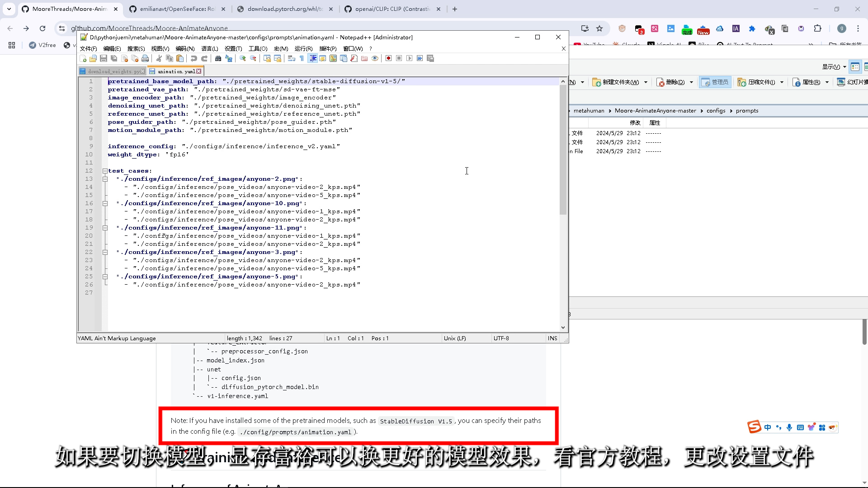Open the New file toolbar icon
Image resolution: width=868 pixels, height=488 pixels.
click(x=83, y=58)
